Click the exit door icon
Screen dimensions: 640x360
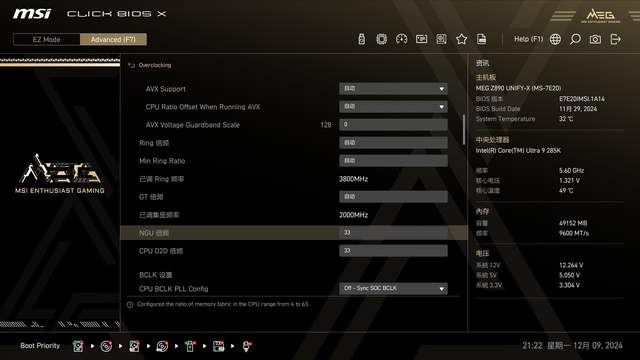coord(615,39)
